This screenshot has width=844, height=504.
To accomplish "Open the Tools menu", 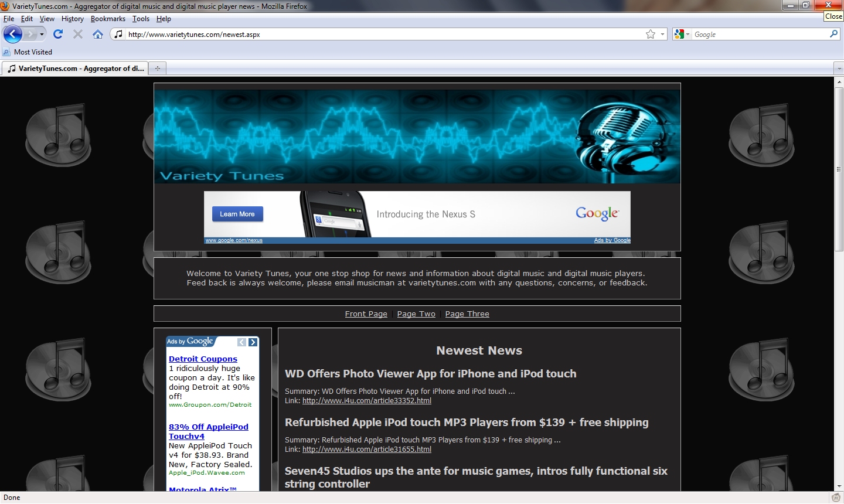I will [x=141, y=19].
